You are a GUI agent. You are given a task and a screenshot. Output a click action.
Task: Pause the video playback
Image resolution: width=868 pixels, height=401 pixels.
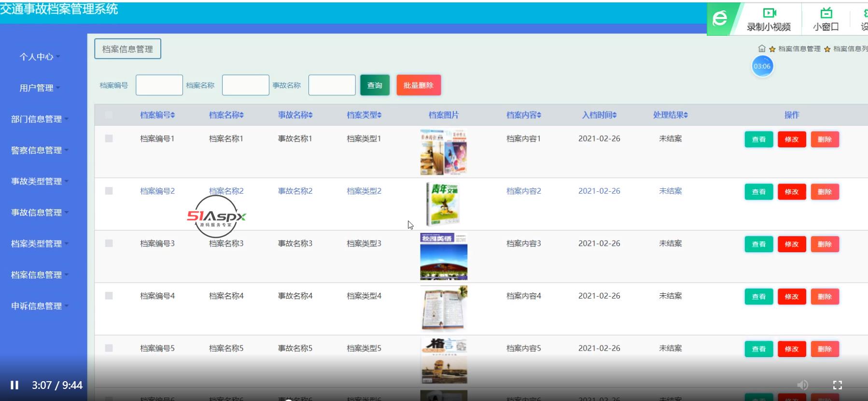(x=14, y=385)
